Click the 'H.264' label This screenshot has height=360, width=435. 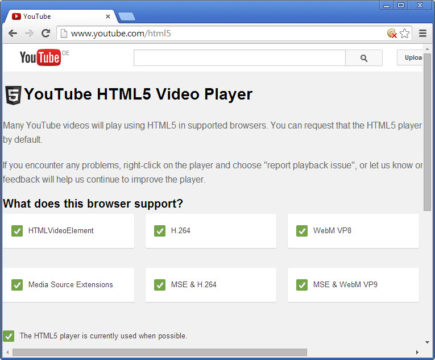[180, 230]
